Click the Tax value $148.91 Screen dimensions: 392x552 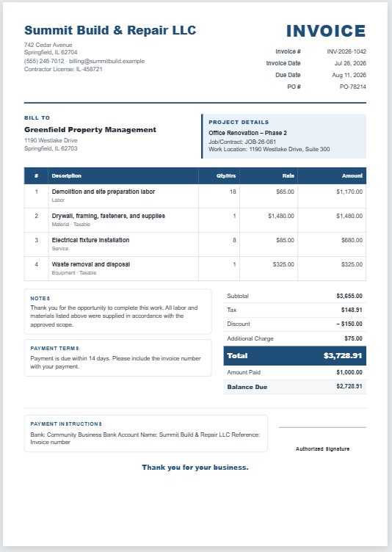pos(352,310)
